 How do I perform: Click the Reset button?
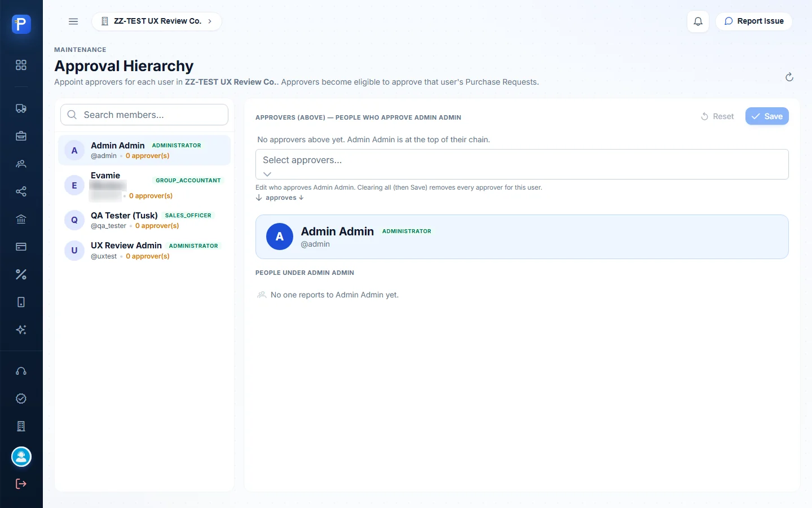click(717, 116)
